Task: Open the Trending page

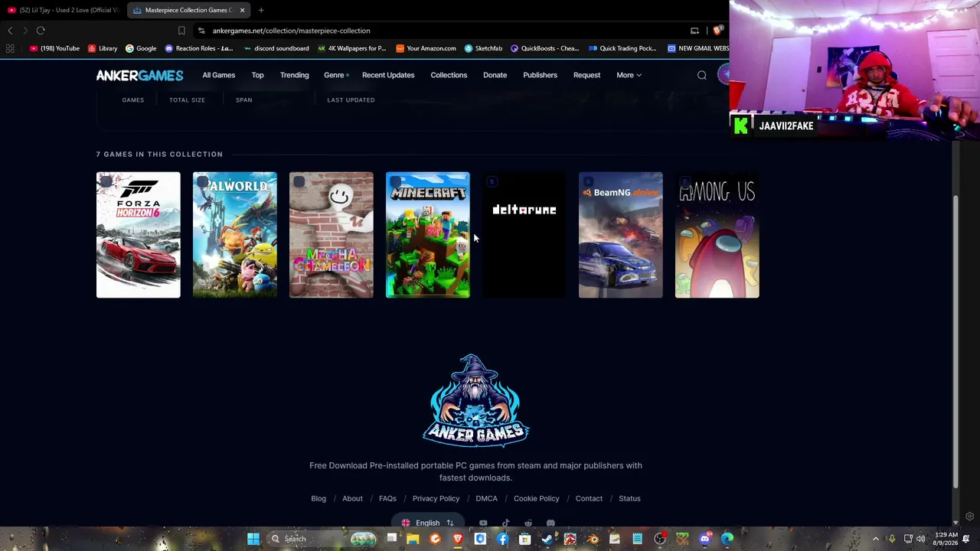Action: (294, 75)
